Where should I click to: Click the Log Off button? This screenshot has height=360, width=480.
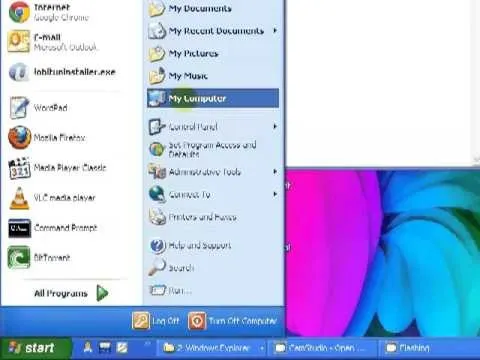156,321
